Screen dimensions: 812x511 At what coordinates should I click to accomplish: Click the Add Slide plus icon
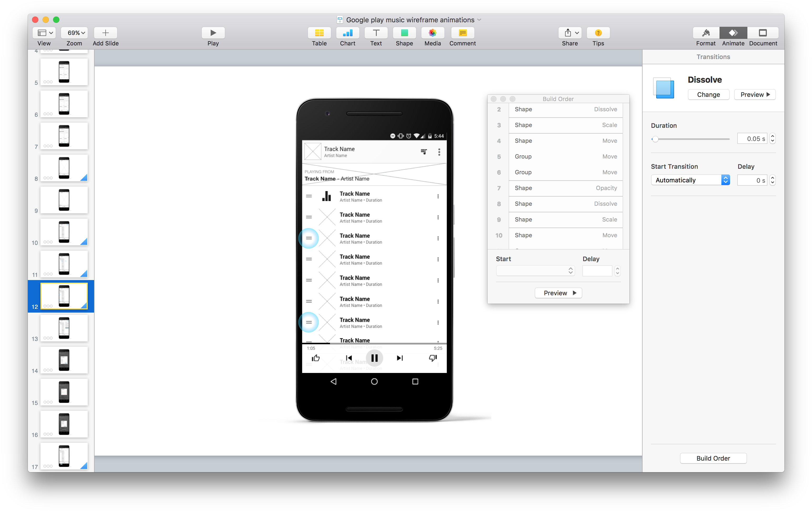106,33
